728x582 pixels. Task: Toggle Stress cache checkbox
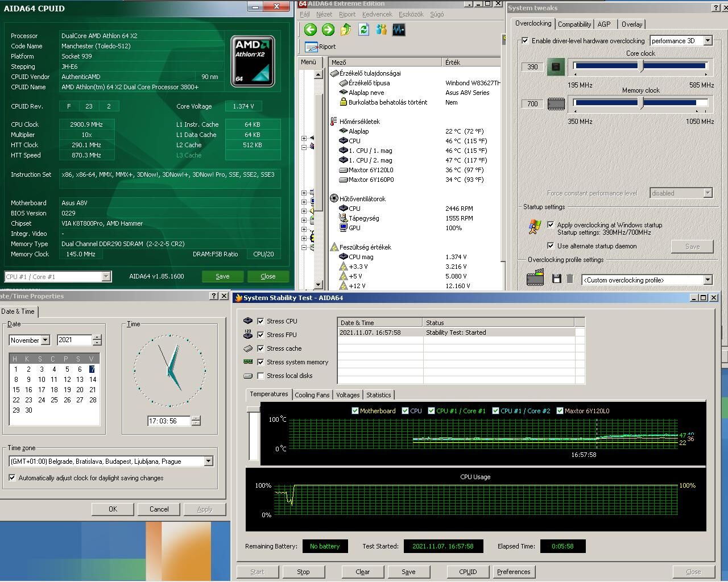[260, 348]
